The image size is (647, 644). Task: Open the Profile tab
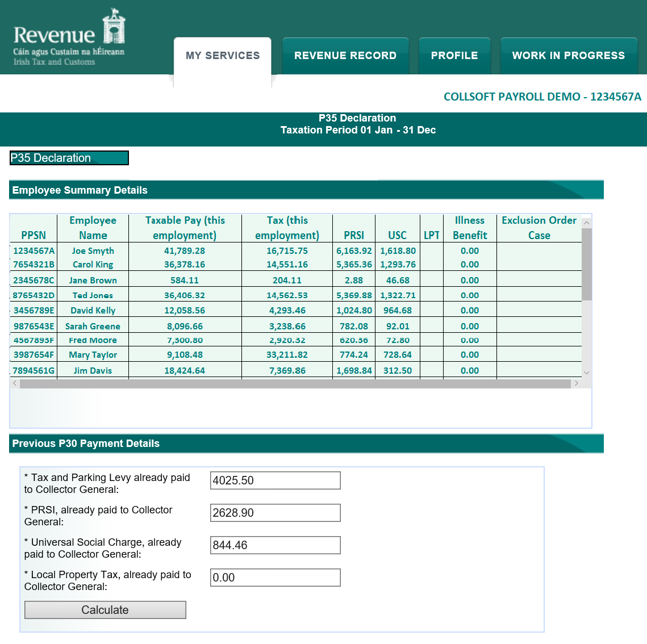point(454,56)
